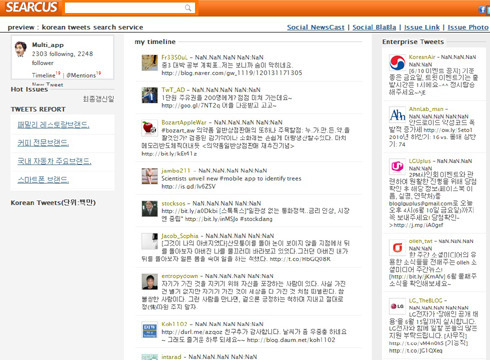This screenshot has width=490, height=360.
Task: Open LG_TheBLOG username
Action: pyautogui.click(x=425, y=300)
